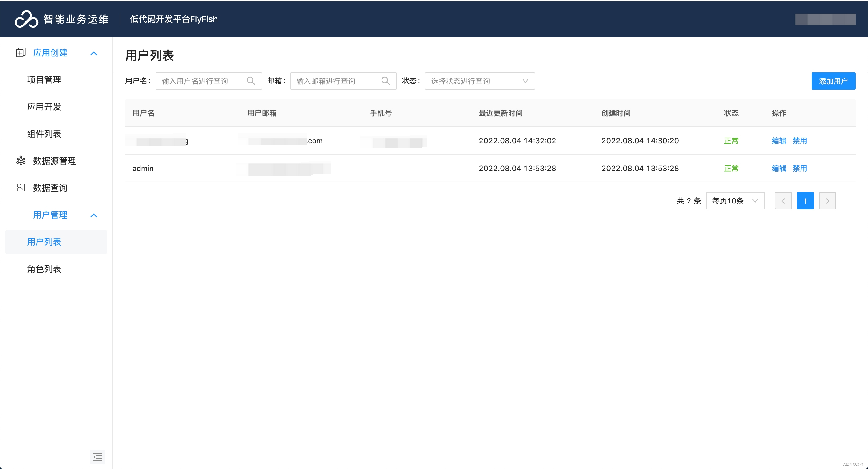Click the previous page arrow in pagination
The height and width of the screenshot is (469, 868).
coord(783,201)
